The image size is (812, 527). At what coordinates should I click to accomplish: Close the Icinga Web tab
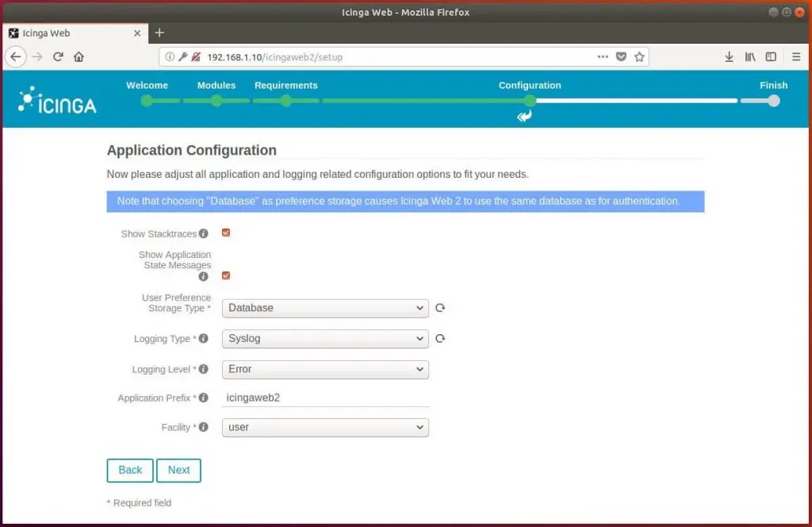click(137, 33)
